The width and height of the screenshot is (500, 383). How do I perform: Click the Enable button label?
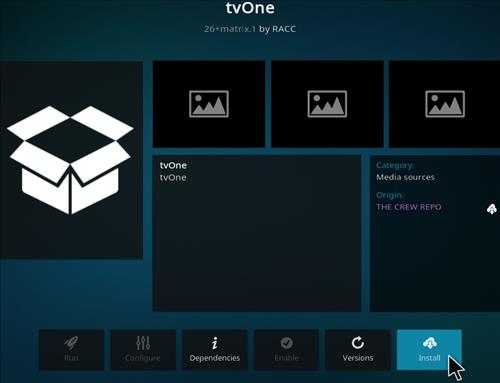[286, 358]
